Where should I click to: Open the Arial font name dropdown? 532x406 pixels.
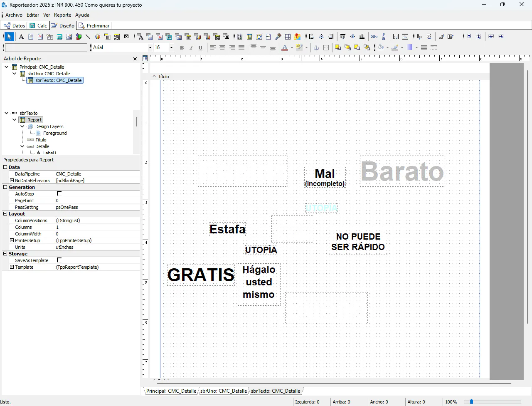click(150, 47)
